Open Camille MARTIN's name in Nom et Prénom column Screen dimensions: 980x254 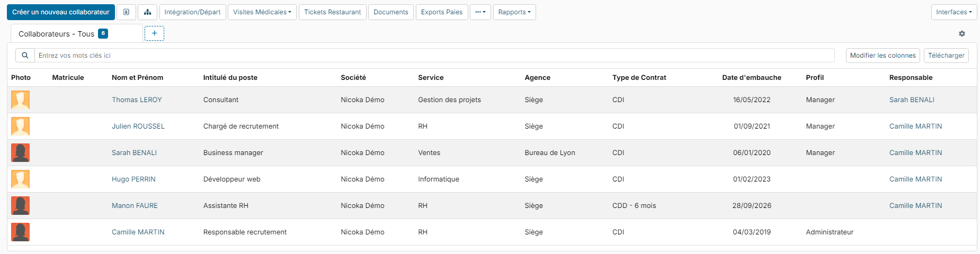coord(138,232)
